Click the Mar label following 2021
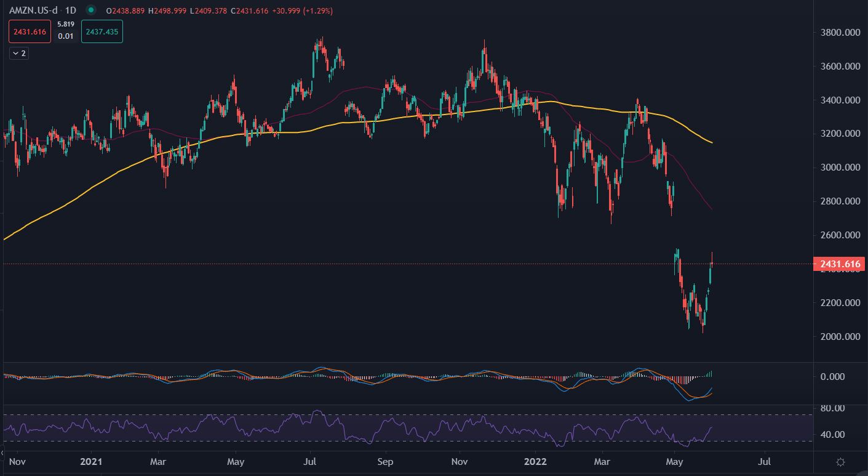Screen dimensions: 868x476 pos(159,461)
